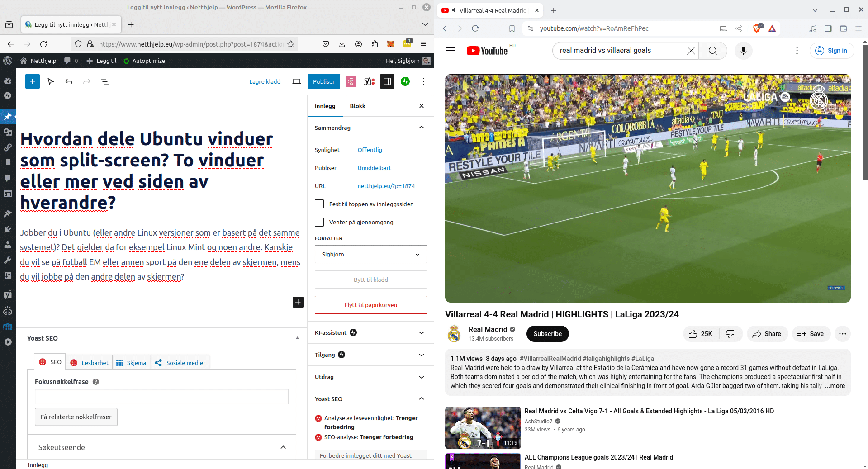
Task: Open Firefox list all tabs dropdown
Action: 425,24
